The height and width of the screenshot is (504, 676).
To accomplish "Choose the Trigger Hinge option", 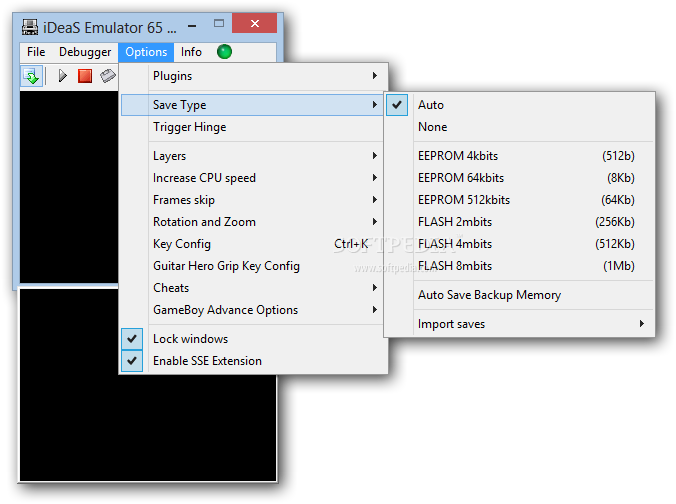I will click(x=253, y=127).
